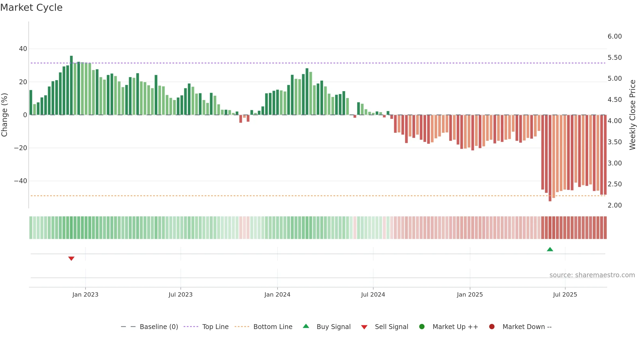Click the Jul 2025 axis label

click(565, 294)
